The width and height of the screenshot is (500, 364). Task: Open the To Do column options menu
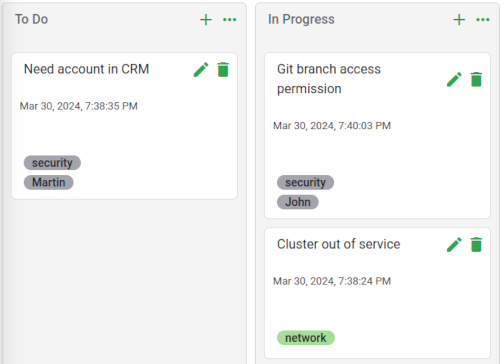coord(229,20)
